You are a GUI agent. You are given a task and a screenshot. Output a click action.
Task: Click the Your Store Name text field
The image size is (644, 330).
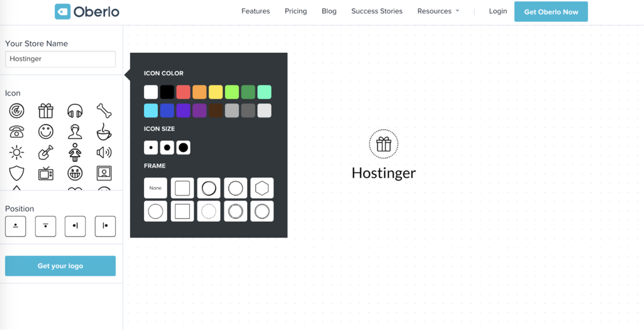pyautogui.click(x=60, y=59)
